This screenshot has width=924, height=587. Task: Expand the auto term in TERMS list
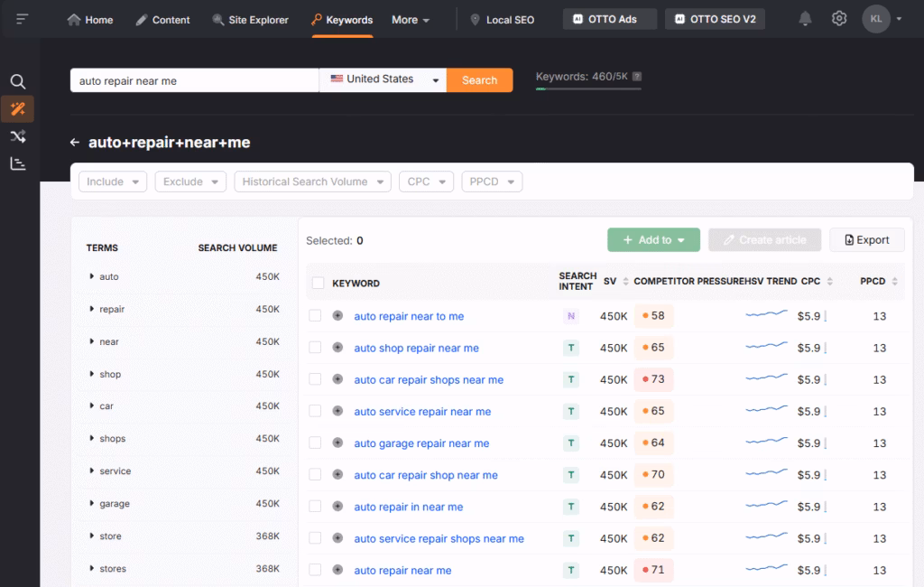[90, 276]
